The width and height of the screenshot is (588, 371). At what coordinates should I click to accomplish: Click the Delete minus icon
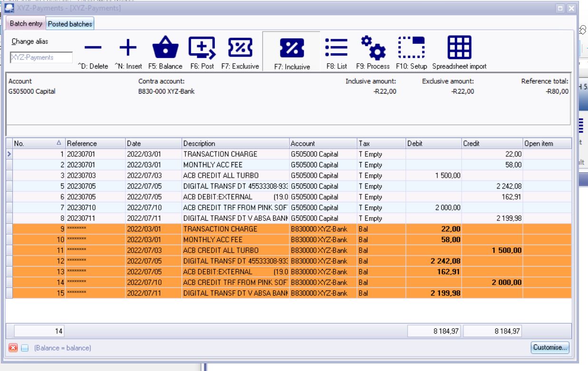[93, 48]
